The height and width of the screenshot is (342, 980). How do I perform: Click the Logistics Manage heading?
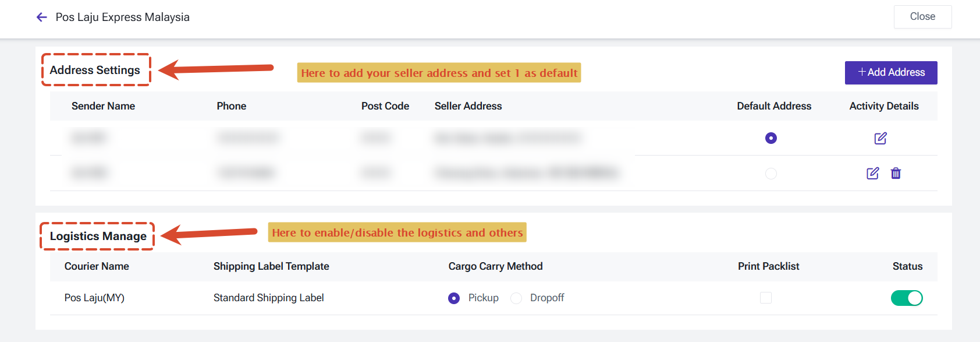[98, 236]
